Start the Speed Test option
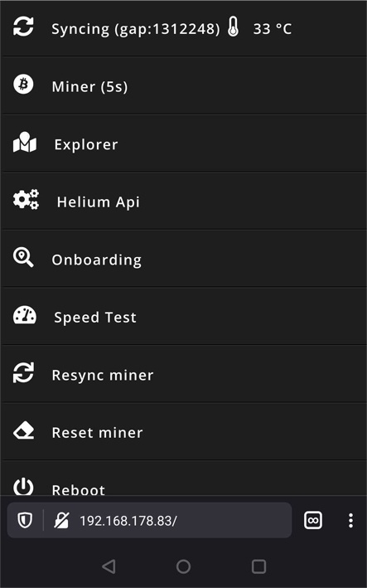Image resolution: width=367 pixels, height=588 pixels. point(184,316)
